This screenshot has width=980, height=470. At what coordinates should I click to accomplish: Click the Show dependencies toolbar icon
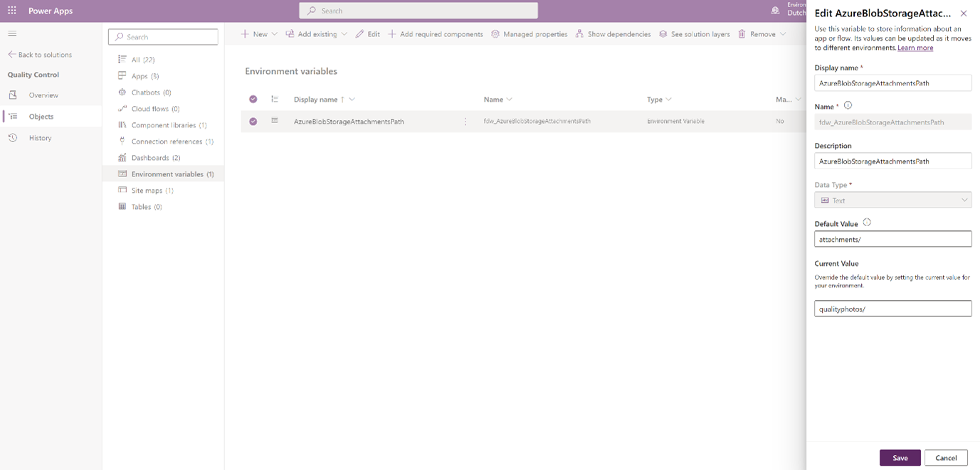point(579,34)
